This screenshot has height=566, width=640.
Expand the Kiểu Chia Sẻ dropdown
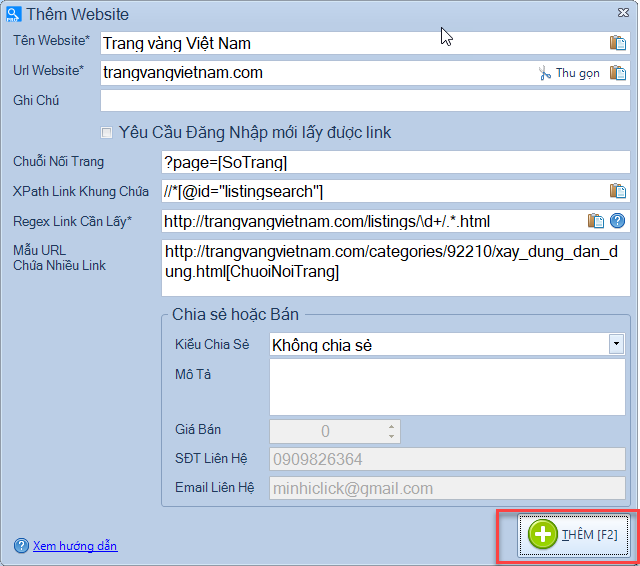[x=616, y=344]
